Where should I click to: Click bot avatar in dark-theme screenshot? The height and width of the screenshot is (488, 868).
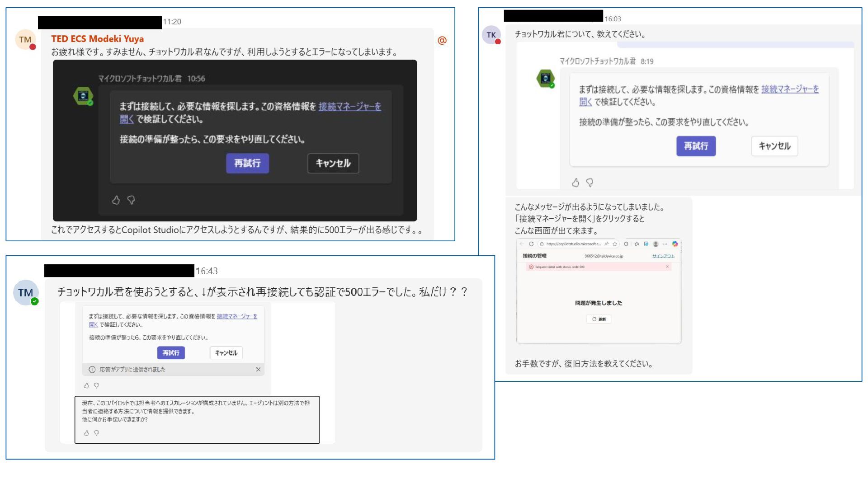tap(83, 96)
